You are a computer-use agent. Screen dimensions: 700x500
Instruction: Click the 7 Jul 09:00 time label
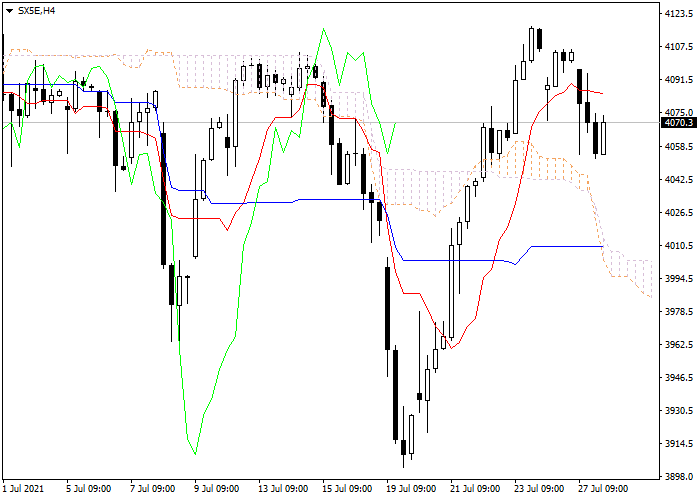click(x=153, y=488)
